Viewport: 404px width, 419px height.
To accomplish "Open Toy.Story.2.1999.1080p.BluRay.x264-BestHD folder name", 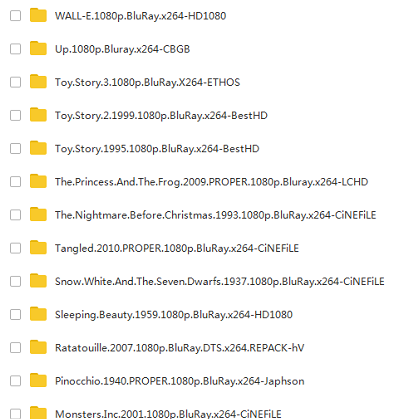I will (x=161, y=116).
